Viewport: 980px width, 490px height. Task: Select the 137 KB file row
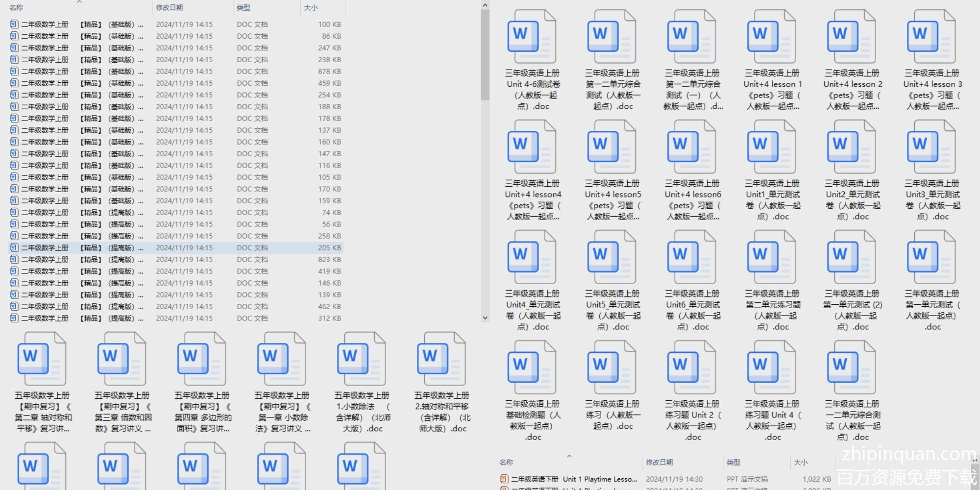(175, 130)
